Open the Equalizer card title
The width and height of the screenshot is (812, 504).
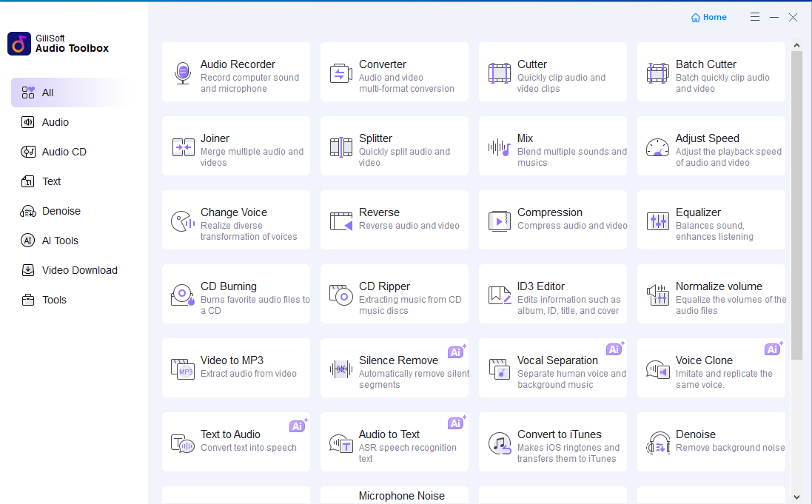(698, 212)
